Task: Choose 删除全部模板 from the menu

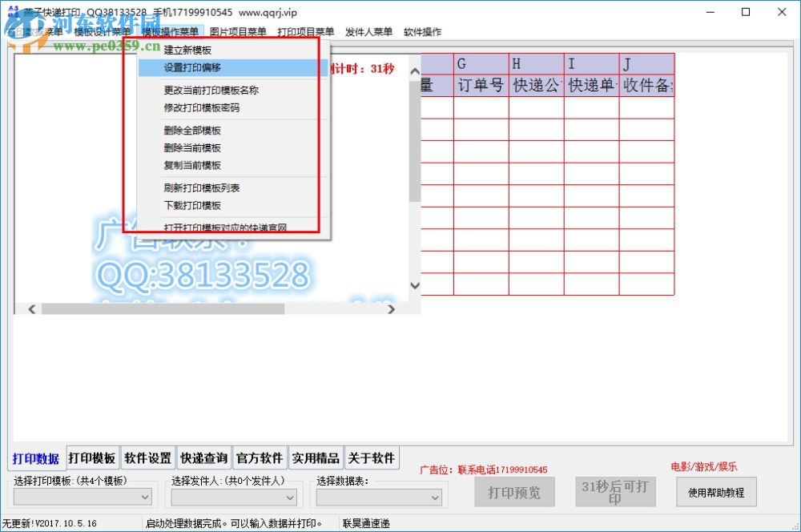Action: click(232, 131)
